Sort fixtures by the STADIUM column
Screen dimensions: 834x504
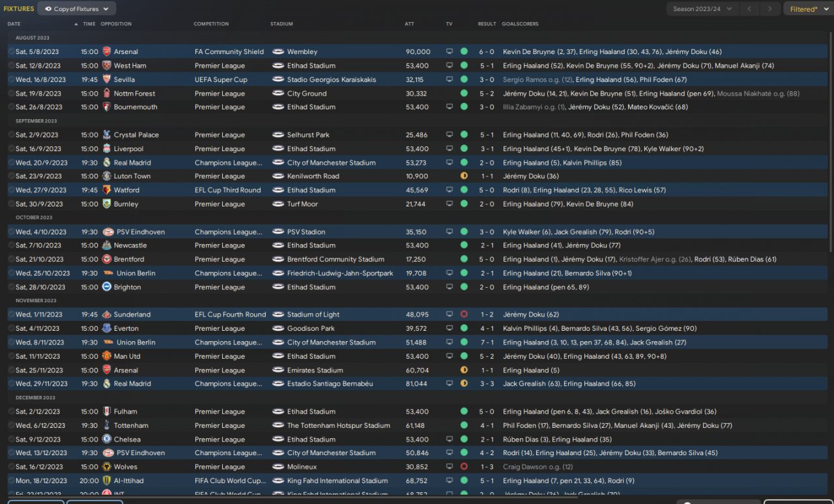[281, 24]
